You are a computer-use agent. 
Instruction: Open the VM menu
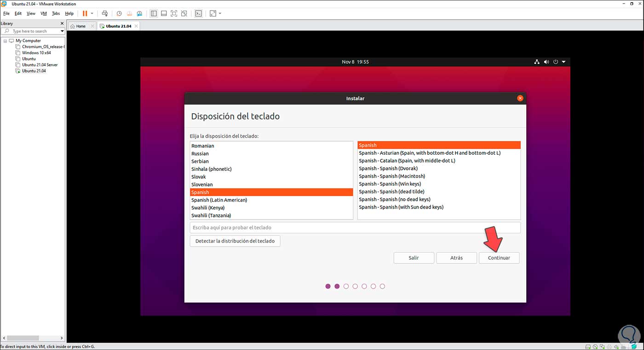44,13
